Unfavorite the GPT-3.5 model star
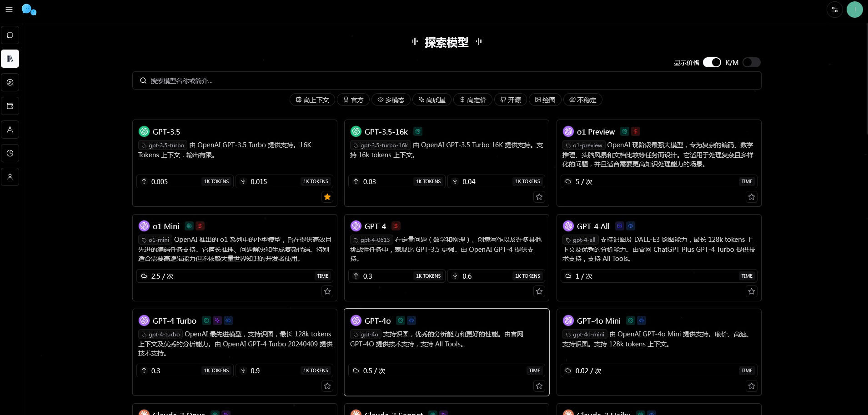The width and height of the screenshot is (868, 415). (x=327, y=197)
